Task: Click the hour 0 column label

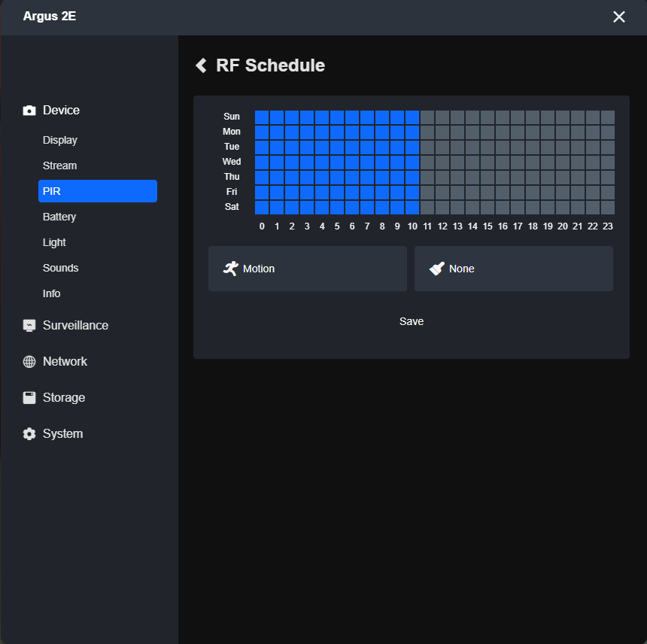Action: tap(262, 226)
